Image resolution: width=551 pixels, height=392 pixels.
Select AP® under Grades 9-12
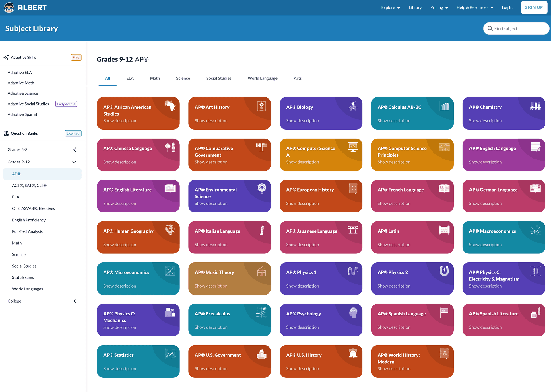tap(42, 174)
